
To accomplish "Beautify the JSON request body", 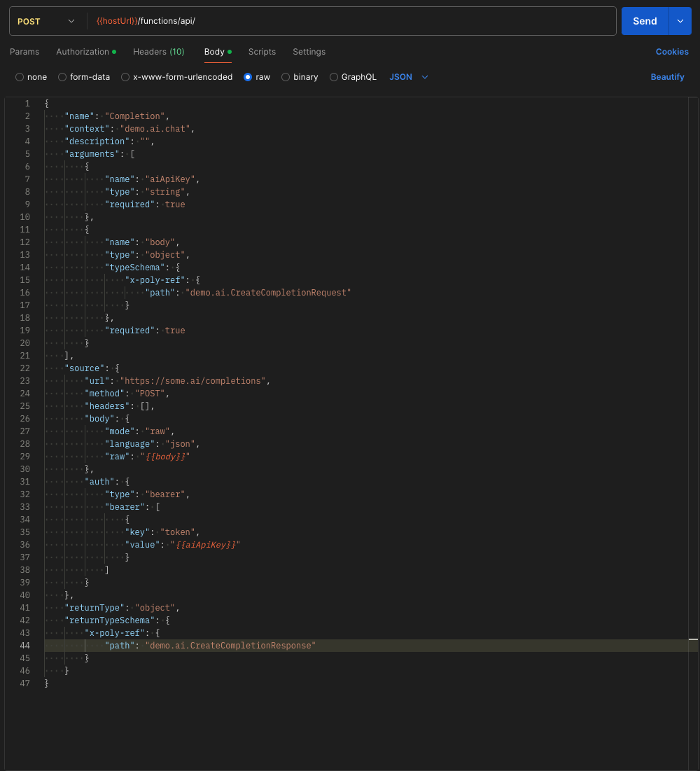I will click(667, 77).
